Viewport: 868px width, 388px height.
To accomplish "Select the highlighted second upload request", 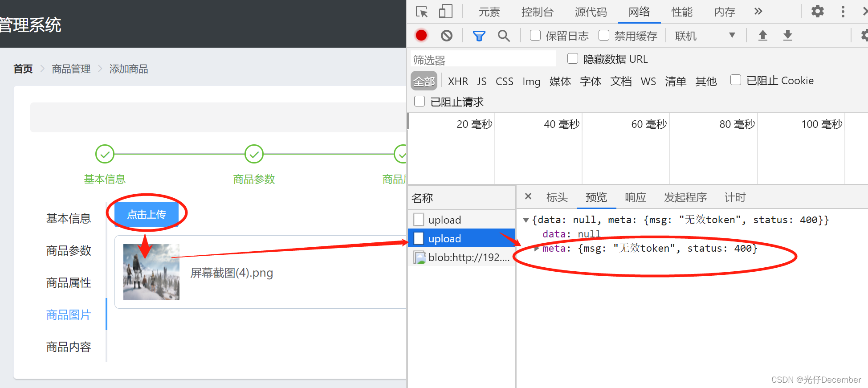I will click(x=461, y=238).
